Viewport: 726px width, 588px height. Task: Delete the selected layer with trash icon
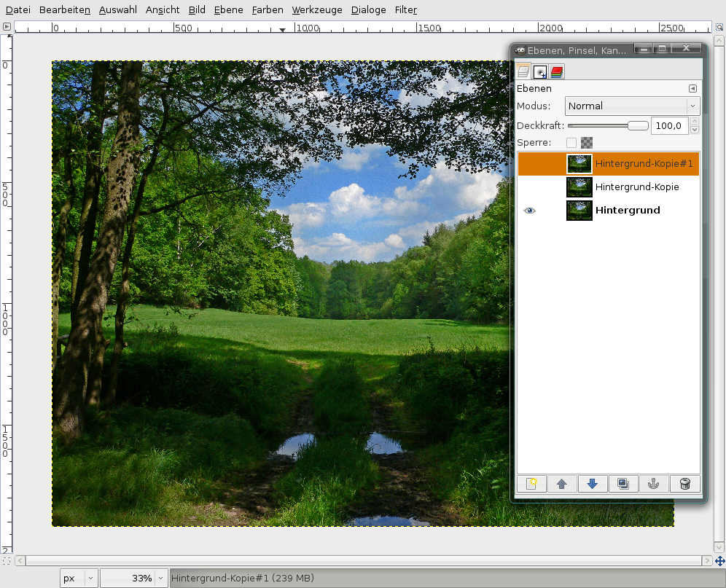684,484
